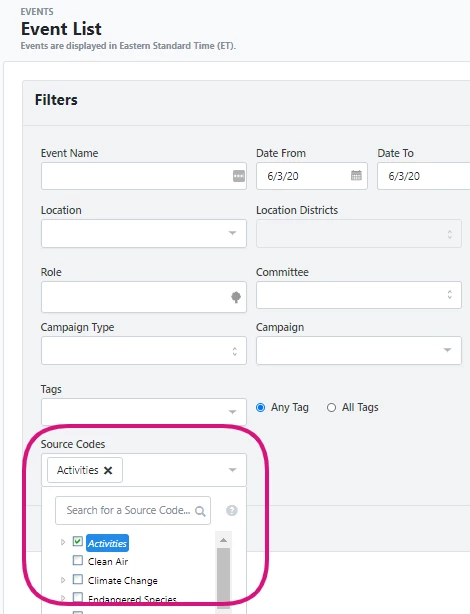Viewport: 470px width, 614px height.
Task: Open the Campaign dropdown arrow
Action: (447, 350)
